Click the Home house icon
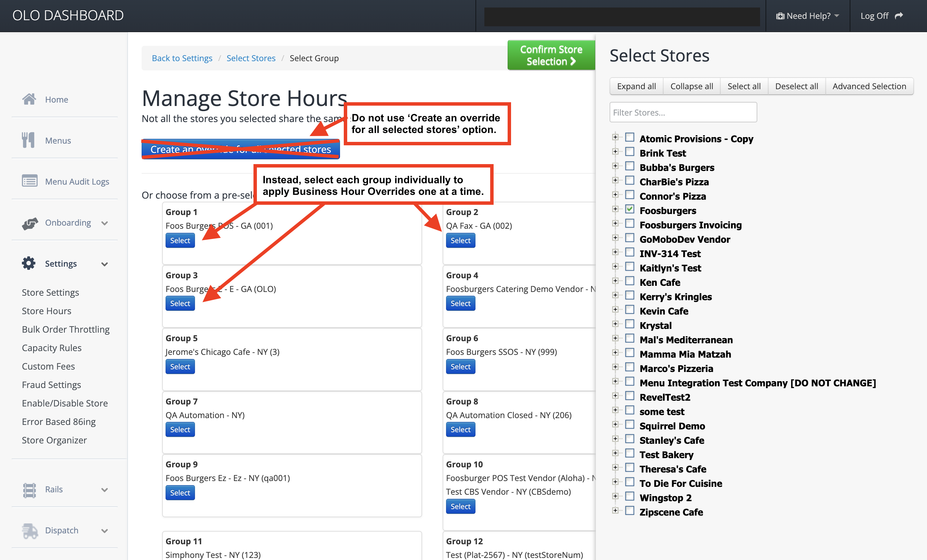 tap(29, 99)
